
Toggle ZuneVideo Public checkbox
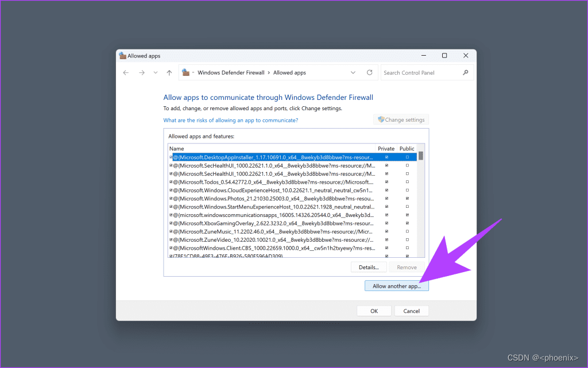(407, 239)
